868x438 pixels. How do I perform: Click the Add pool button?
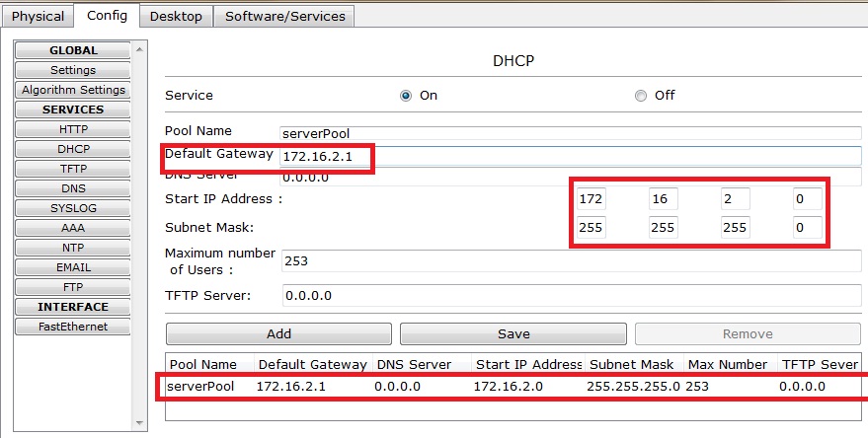(278, 333)
